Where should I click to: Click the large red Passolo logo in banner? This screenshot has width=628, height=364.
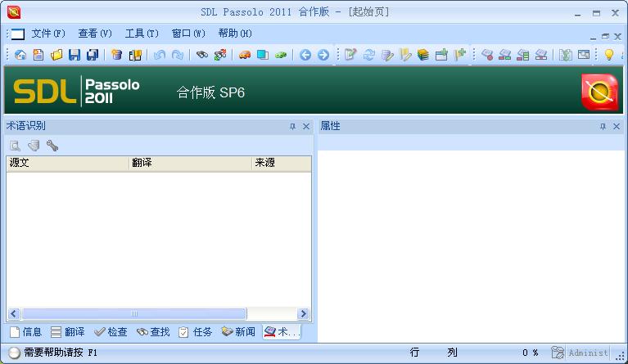click(x=599, y=92)
